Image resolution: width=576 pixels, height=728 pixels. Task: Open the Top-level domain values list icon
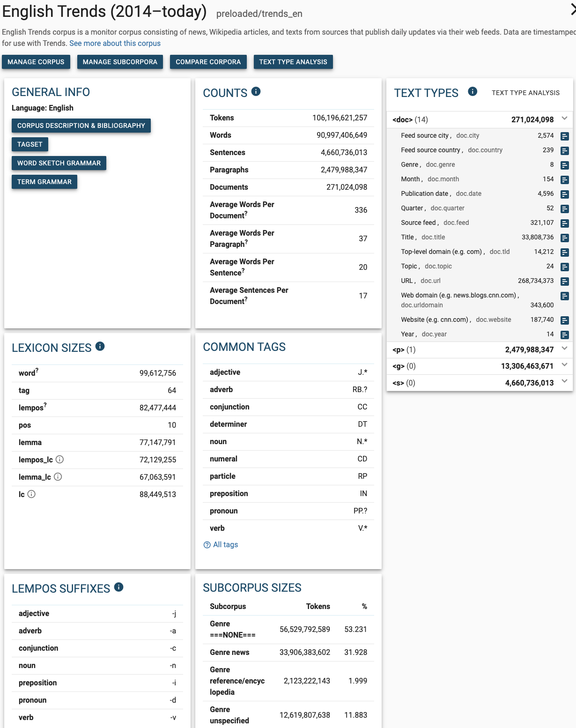565,253
